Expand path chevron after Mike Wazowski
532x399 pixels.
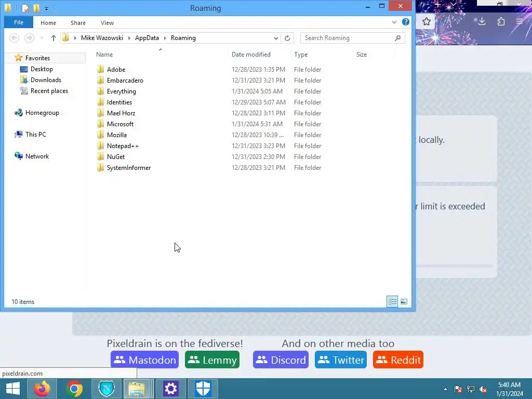(129, 38)
